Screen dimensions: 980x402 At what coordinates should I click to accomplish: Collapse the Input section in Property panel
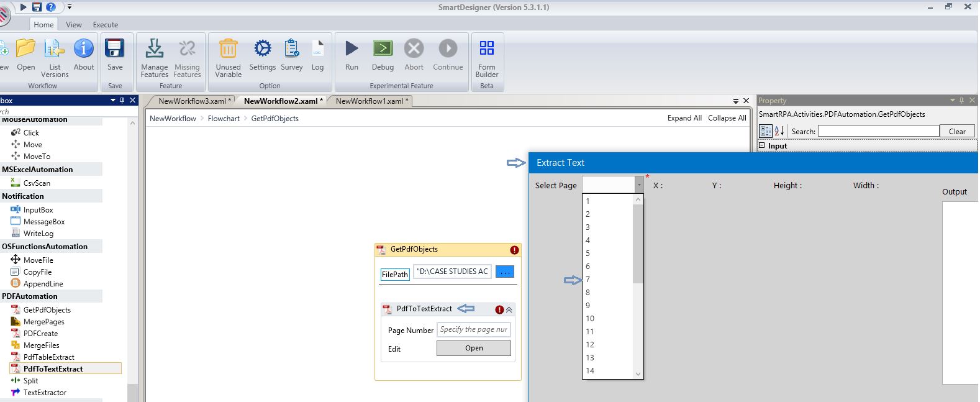tap(762, 146)
